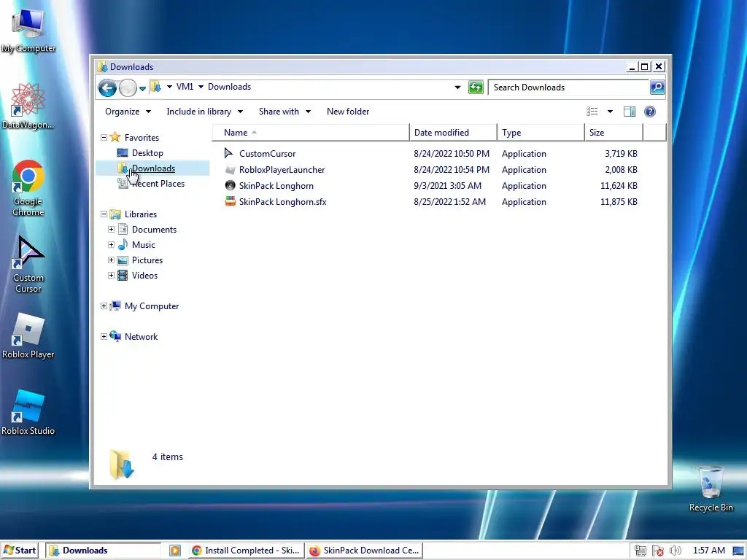Screen dimensions: 747x560
Task: Select the CustomCursor file icon
Action: coord(229,153)
